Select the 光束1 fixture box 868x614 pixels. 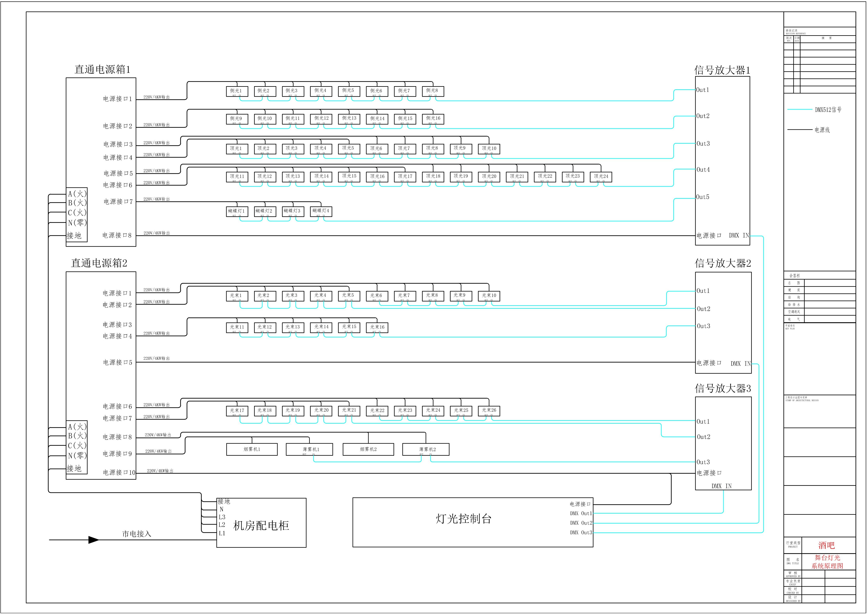(x=237, y=296)
